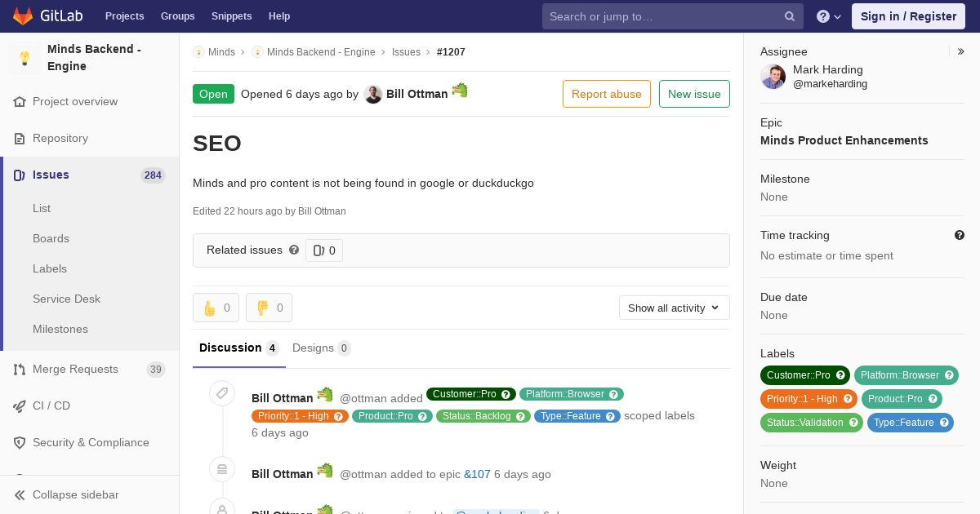Open the Service Desk submenu item

tap(66, 299)
